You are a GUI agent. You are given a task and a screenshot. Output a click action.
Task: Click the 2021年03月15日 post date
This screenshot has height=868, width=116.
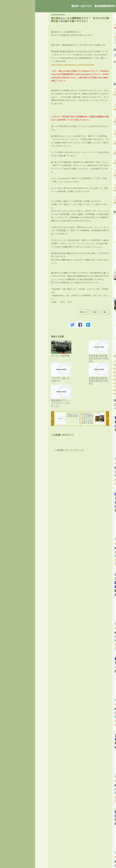click(x=58, y=15)
